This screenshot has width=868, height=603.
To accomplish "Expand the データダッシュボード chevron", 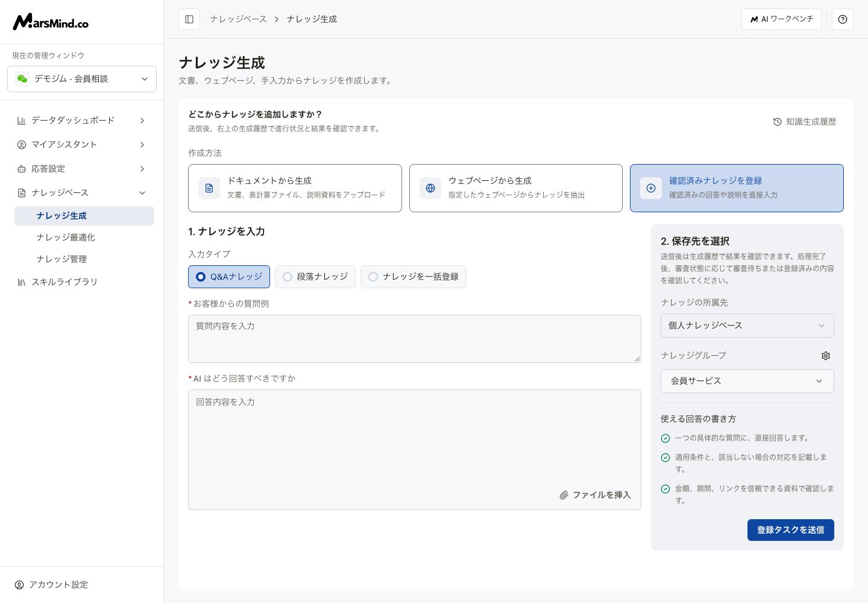I will 142,121.
